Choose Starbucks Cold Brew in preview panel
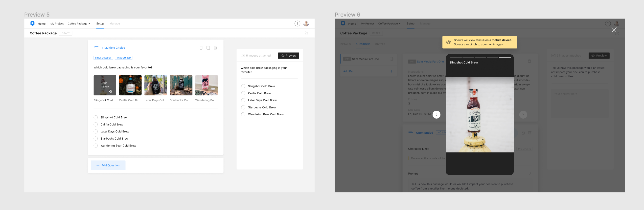The image size is (644, 210). point(243,107)
